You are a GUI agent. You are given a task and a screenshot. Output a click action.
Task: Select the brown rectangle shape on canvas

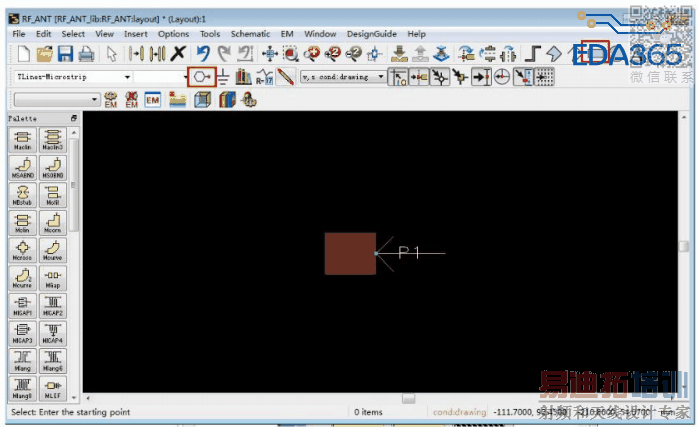coord(350,253)
